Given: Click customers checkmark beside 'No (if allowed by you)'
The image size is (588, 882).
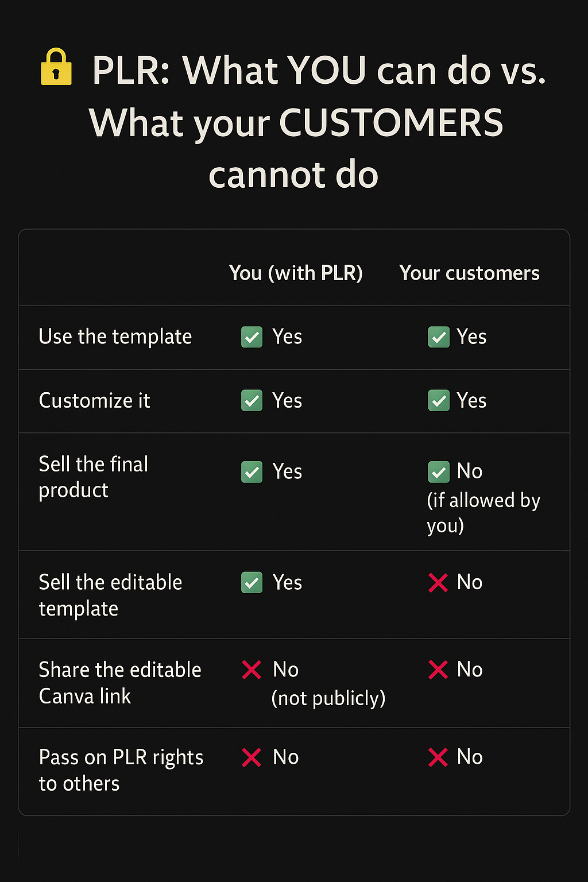Looking at the screenshot, I should tap(439, 472).
